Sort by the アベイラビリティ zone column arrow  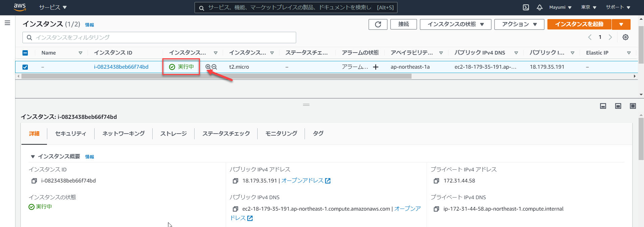[x=441, y=53]
